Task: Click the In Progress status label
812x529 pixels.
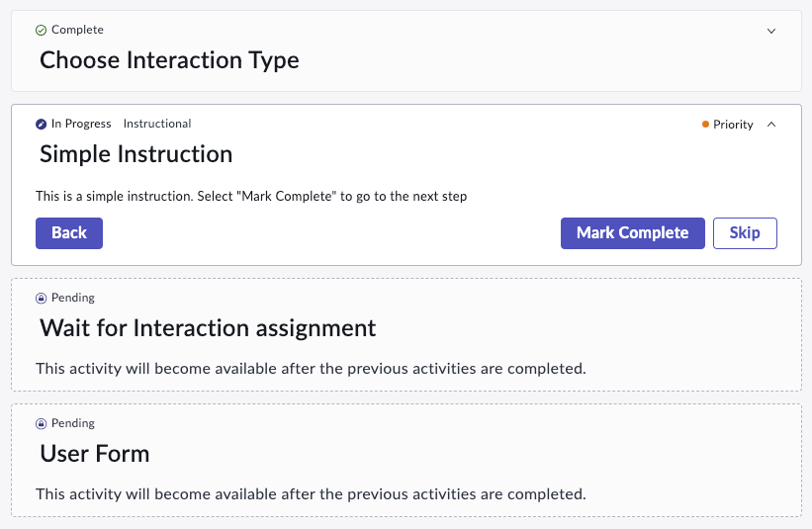Action: [81, 124]
